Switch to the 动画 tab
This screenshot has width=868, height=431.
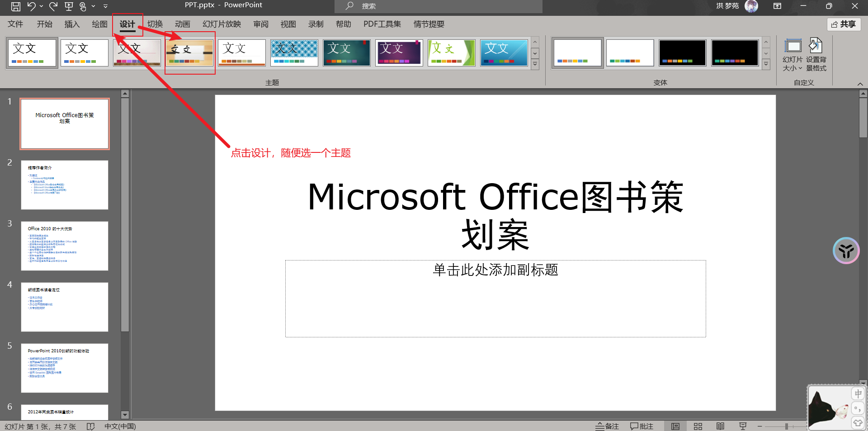point(183,24)
